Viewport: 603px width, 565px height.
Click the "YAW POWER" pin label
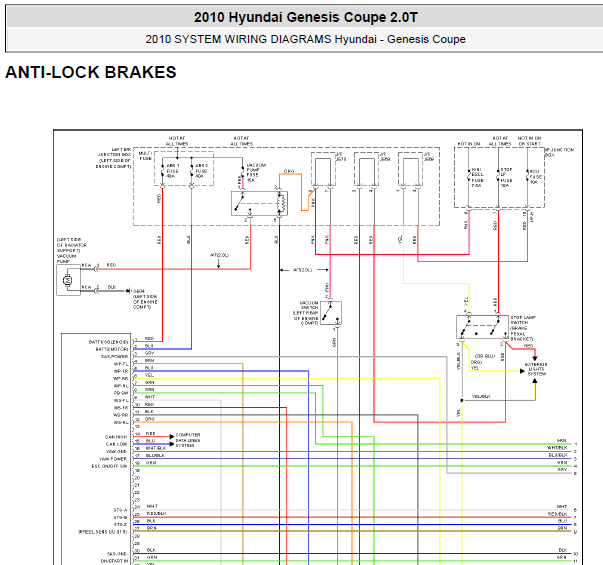(113, 459)
